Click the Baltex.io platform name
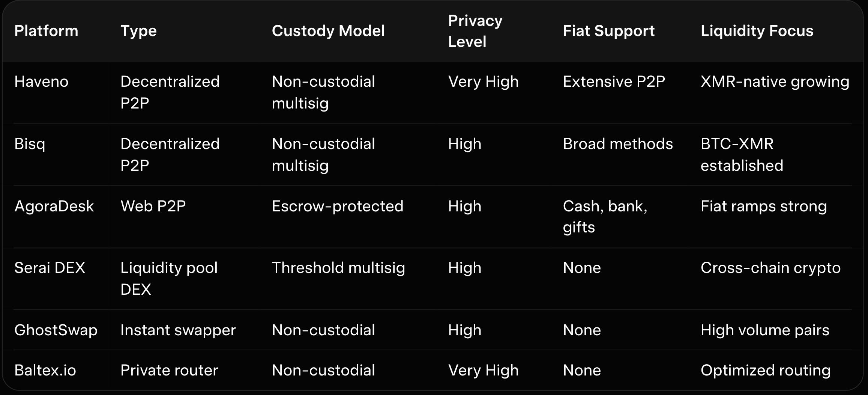 click(x=45, y=370)
